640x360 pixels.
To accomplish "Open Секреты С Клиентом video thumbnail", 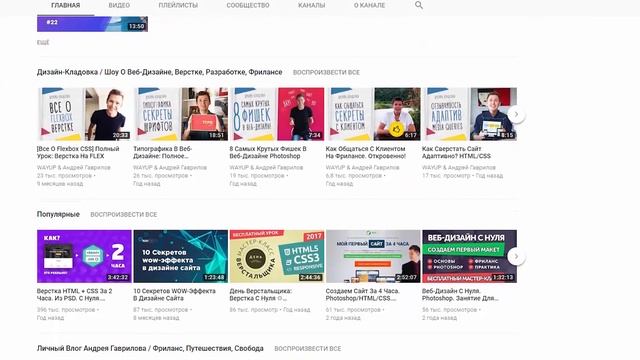I will [x=373, y=114].
